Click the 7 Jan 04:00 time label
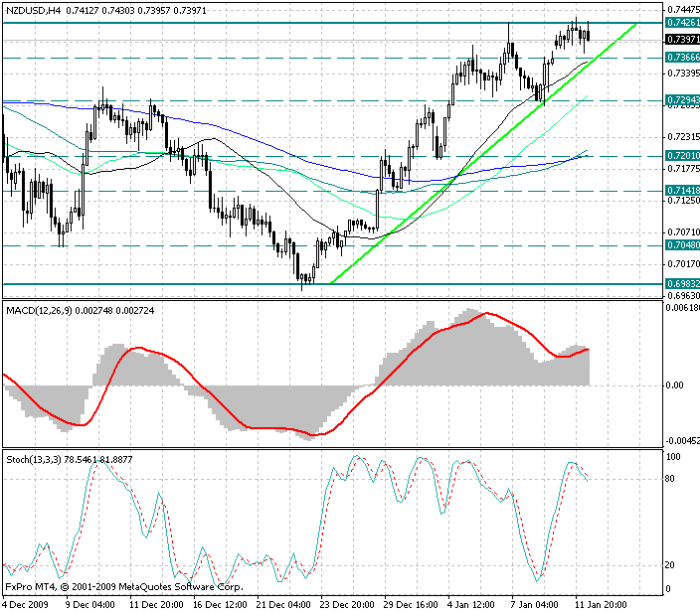 click(x=535, y=605)
